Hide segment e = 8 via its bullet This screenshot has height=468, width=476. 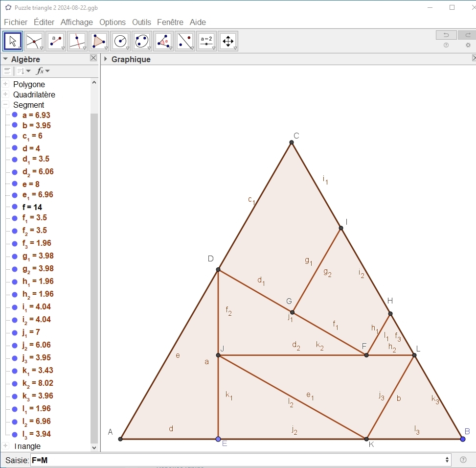[x=15, y=184]
